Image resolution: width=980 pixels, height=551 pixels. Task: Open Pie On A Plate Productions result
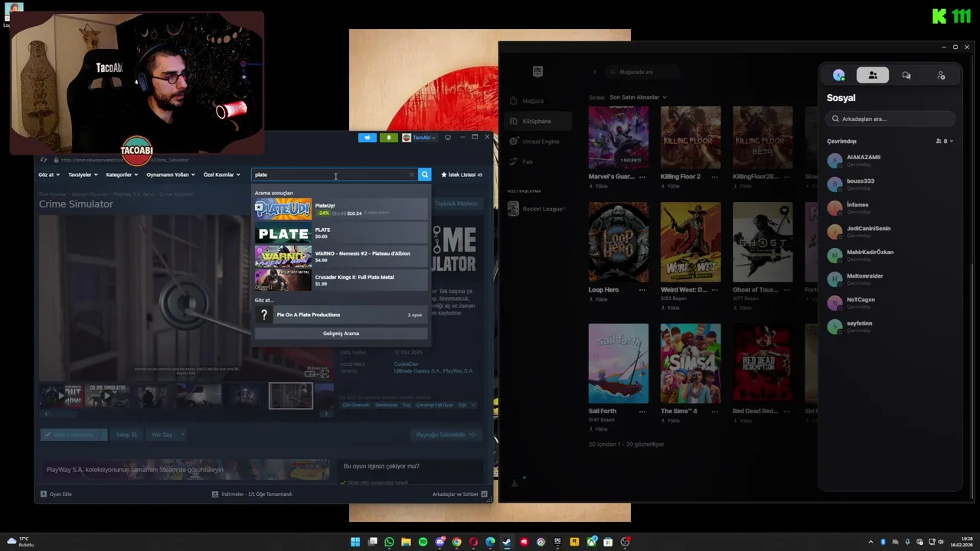341,315
